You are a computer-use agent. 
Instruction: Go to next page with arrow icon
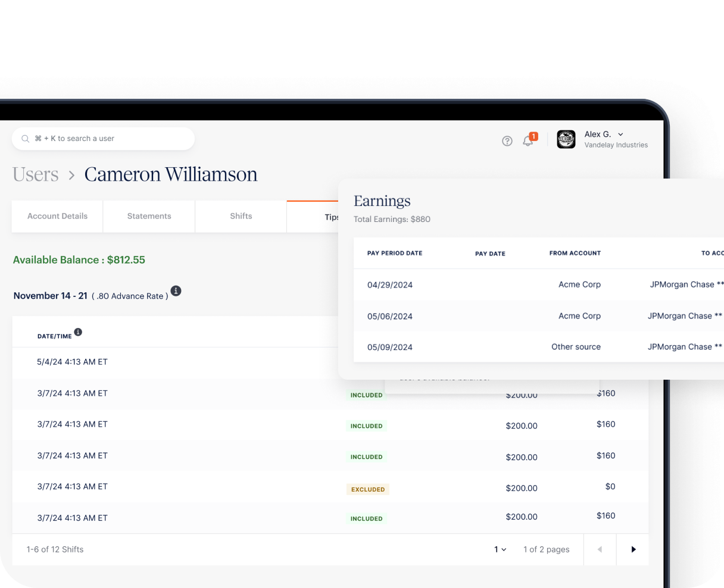pyautogui.click(x=632, y=549)
